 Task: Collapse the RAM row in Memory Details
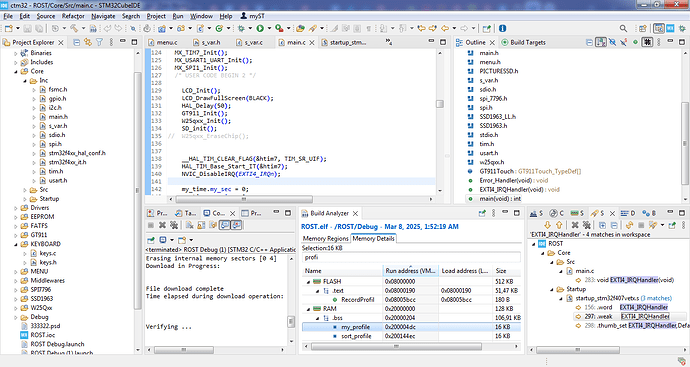[x=308, y=309]
